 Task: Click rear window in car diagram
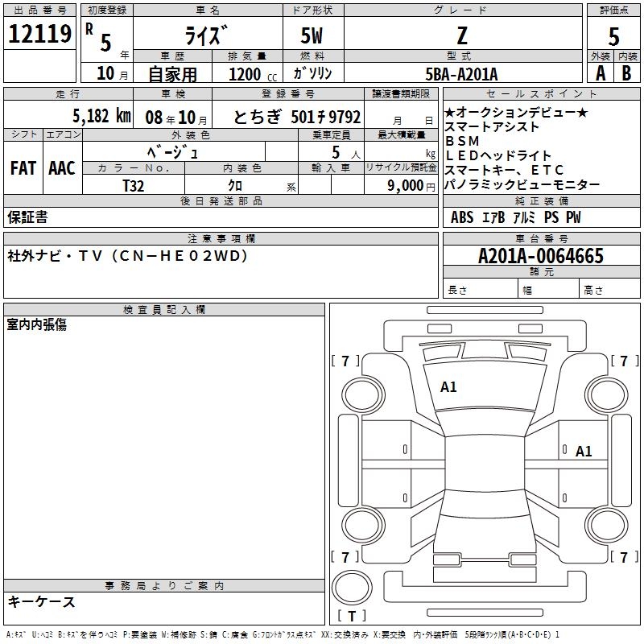485,503
